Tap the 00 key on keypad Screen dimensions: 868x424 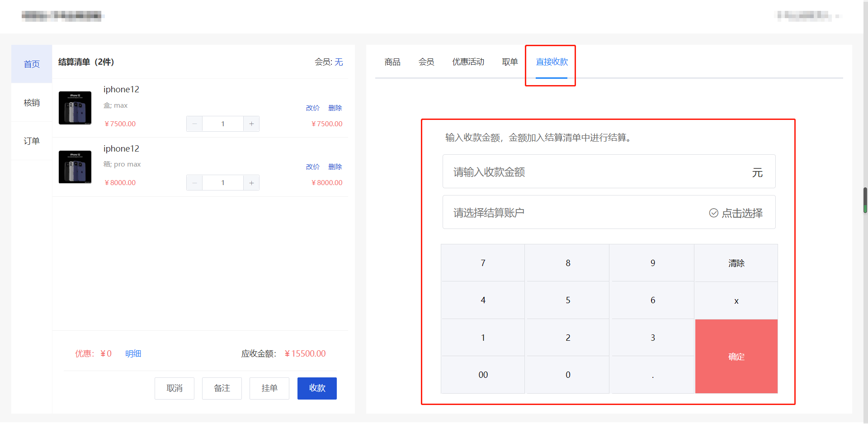coord(483,375)
